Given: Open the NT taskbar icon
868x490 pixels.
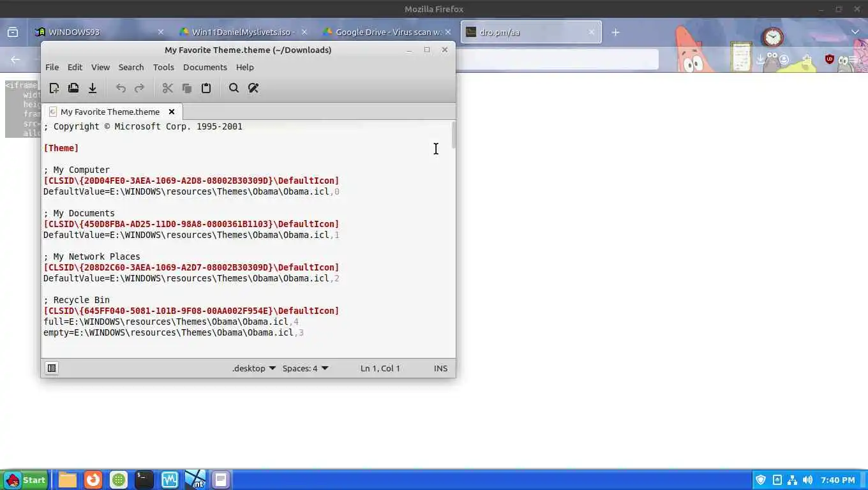Looking at the screenshot, I should coord(195,480).
